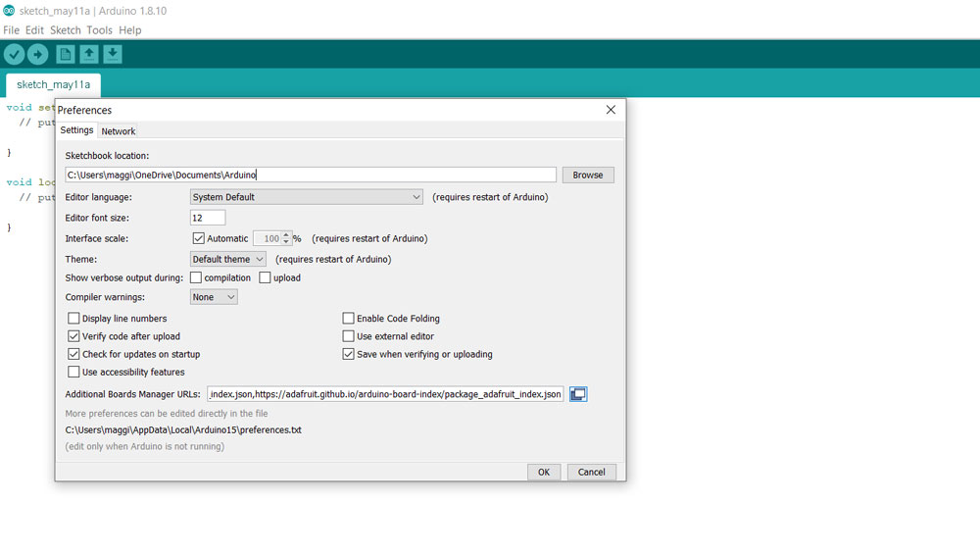This screenshot has height=552, width=980.
Task: Click the interface scale percentage field
Action: point(268,238)
